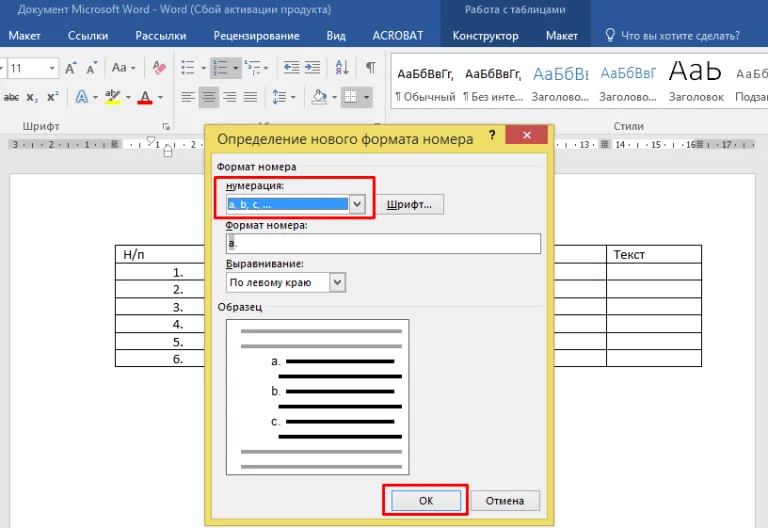Click the Н/п header table cell
The width and height of the screenshot is (768, 528).
pyautogui.click(x=160, y=255)
